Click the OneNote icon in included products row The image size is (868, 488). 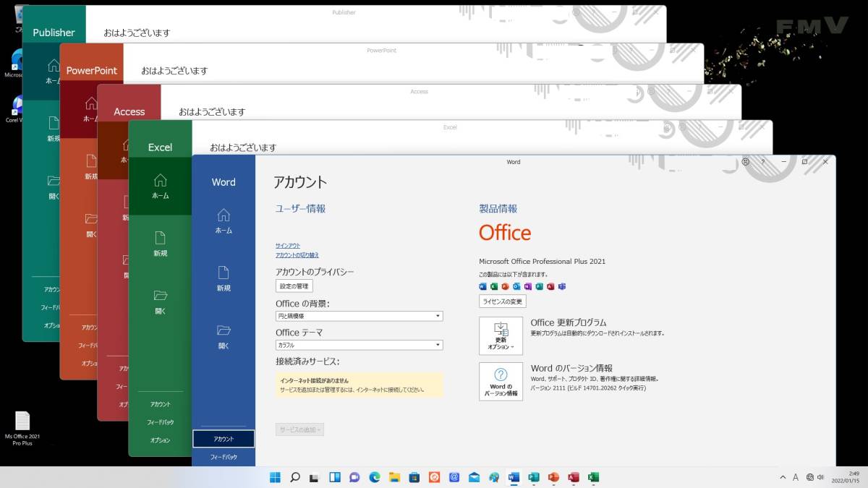tap(527, 286)
